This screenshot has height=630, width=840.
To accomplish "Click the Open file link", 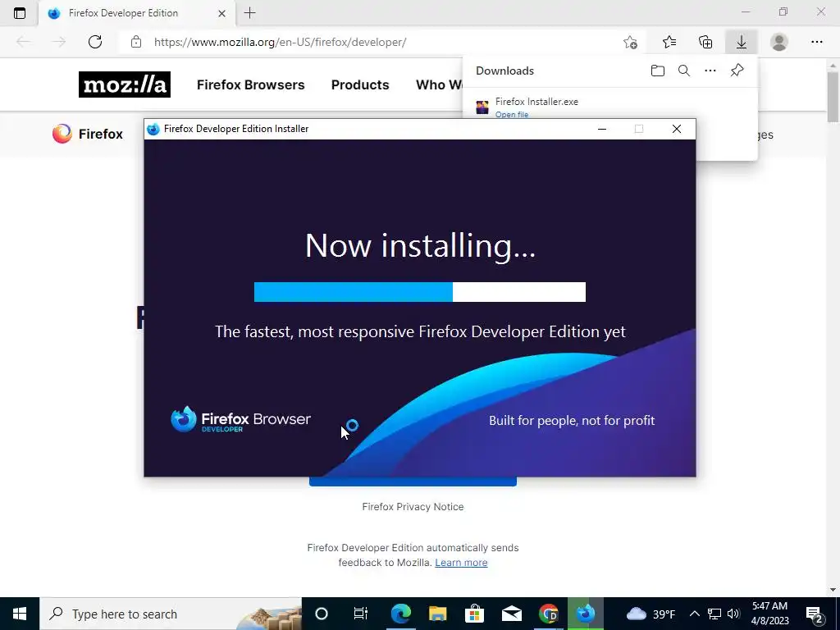I will (x=512, y=115).
